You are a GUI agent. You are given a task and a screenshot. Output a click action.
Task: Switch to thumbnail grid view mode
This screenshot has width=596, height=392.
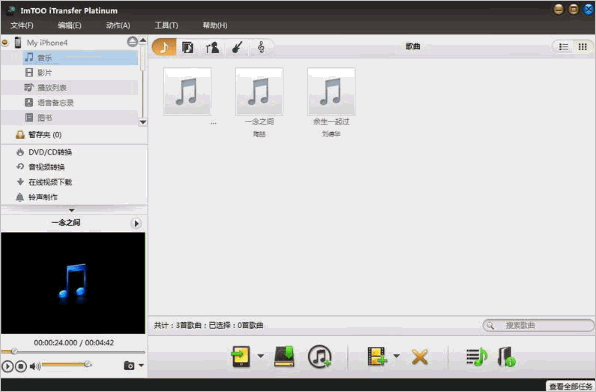tap(582, 47)
